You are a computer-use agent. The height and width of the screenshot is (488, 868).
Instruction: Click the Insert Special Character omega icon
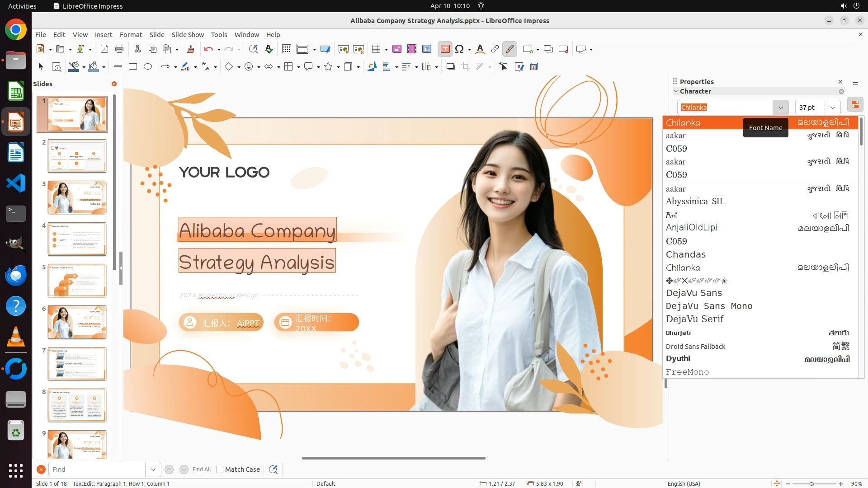tap(459, 49)
